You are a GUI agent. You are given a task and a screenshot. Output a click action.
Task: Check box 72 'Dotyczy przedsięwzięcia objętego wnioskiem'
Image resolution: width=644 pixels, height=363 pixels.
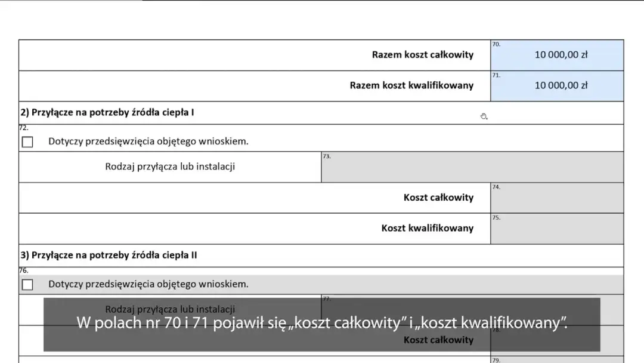click(x=27, y=141)
